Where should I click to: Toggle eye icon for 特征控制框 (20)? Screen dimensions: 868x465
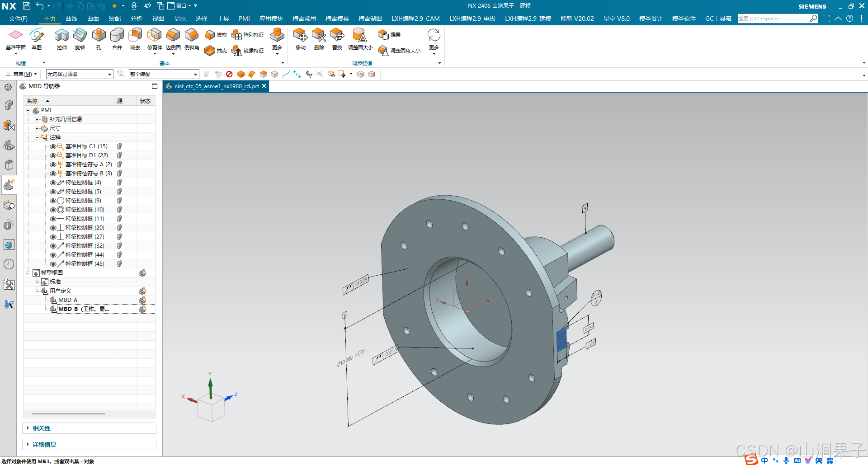tap(53, 228)
